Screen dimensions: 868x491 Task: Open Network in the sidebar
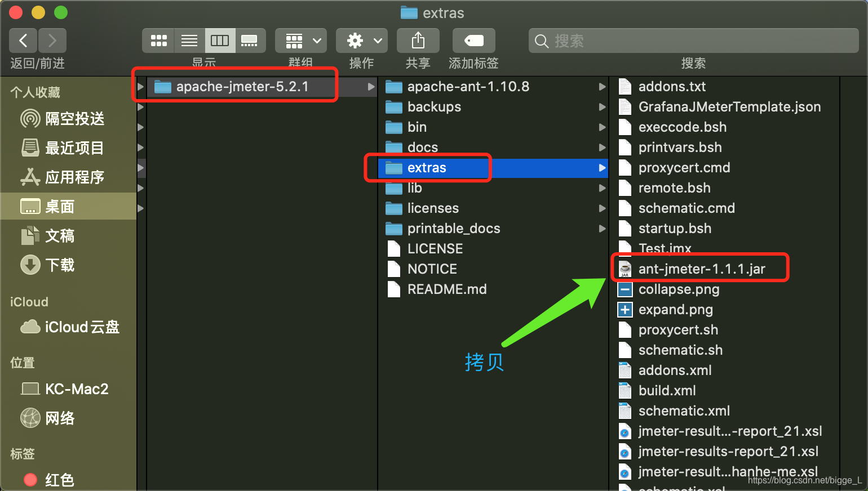[x=68, y=418]
